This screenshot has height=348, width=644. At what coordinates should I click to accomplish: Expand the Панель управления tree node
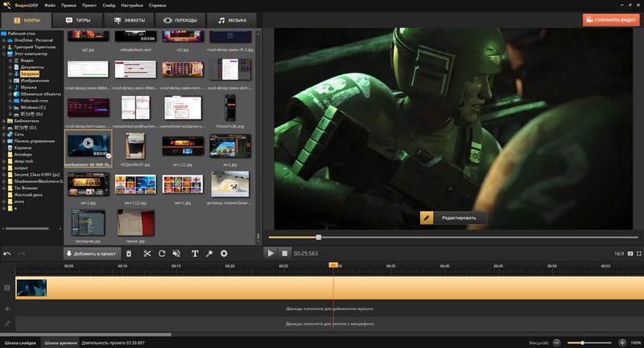click(x=4, y=141)
